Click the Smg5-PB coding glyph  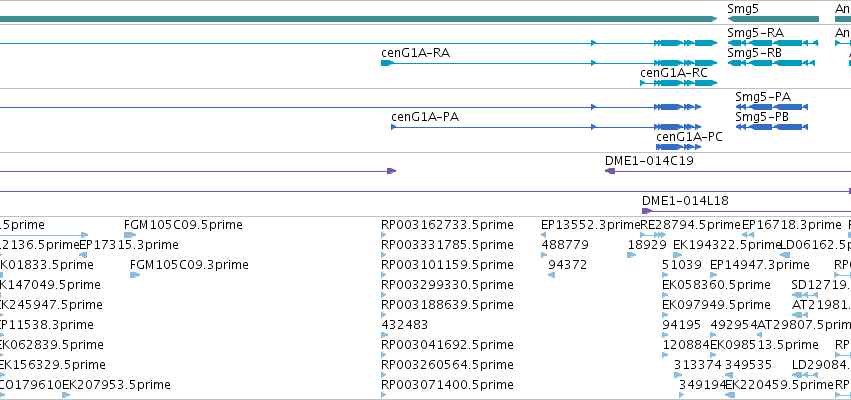coord(772,127)
